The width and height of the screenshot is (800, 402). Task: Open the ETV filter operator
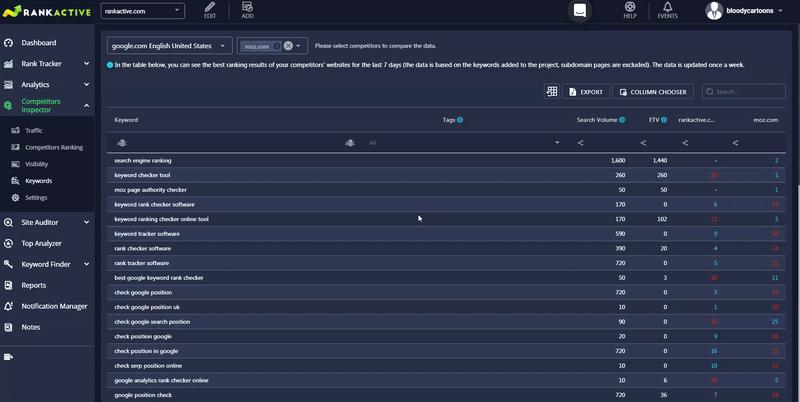point(643,143)
